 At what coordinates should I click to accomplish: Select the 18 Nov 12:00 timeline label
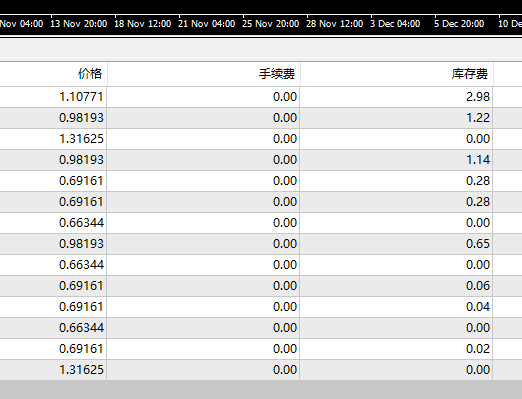click(x=143, y=24)
